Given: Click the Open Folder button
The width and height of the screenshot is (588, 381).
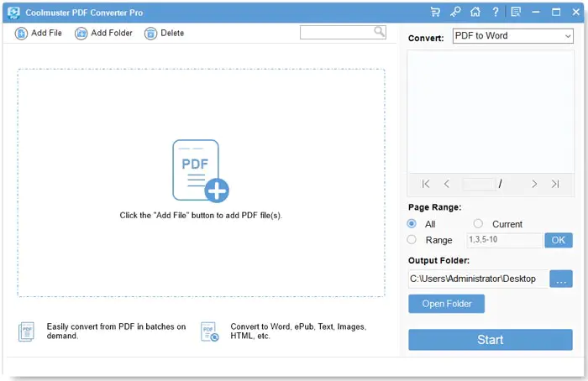Looking at the screenshot, I should 446,304.
